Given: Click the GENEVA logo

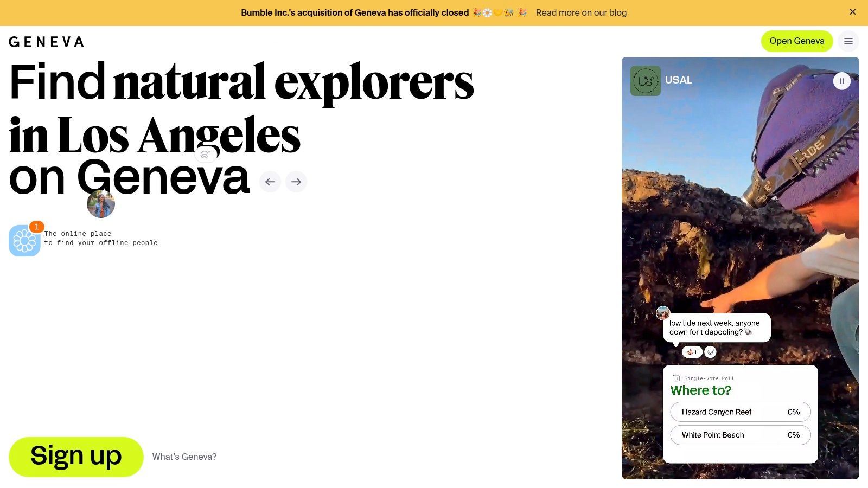Looking at the screenshot, I should (x=46, y=42).
